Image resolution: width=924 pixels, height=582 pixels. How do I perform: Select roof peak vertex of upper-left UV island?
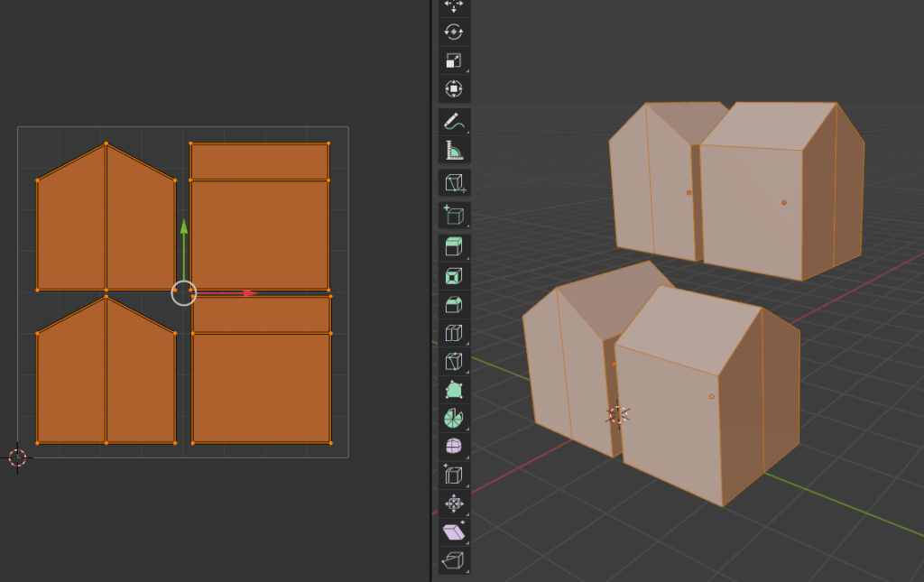click(106, 143)
